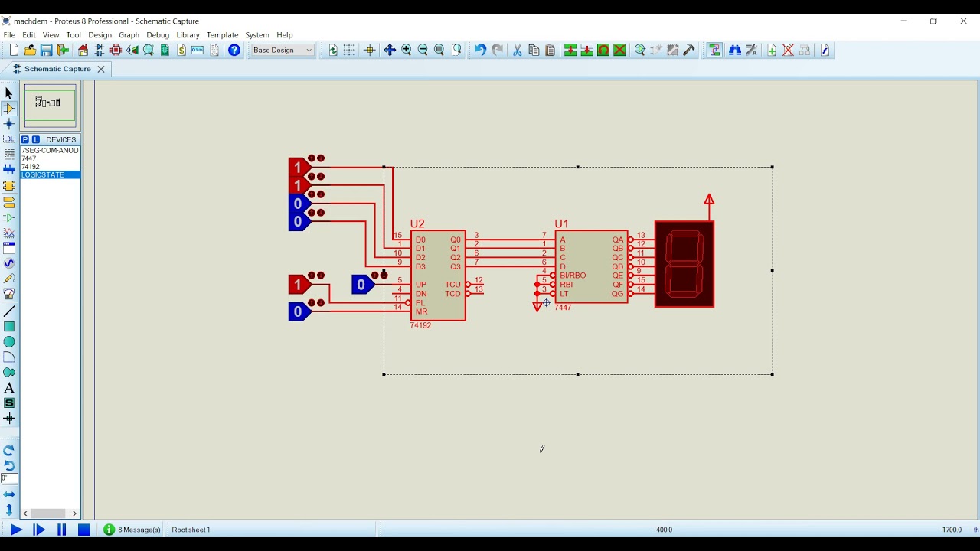Open the hammer decompose tool icon
This screenshot has width=980, height=551.
click(x=689, y=51)
